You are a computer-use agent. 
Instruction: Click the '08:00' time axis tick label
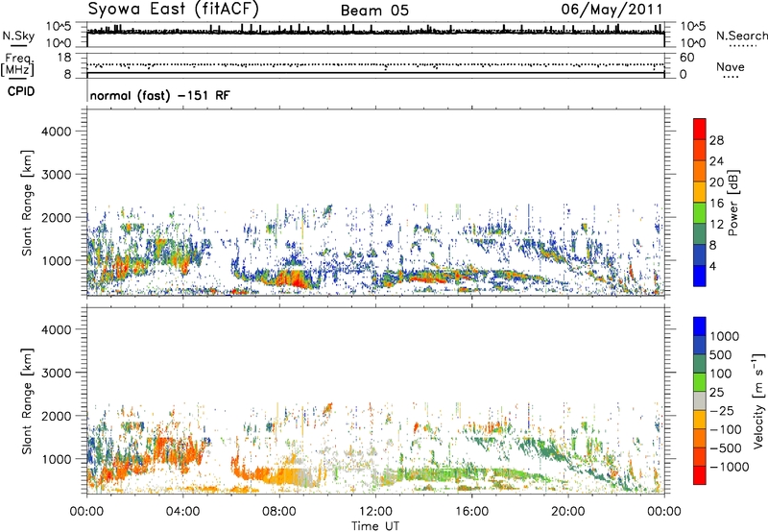click(279, 512)
